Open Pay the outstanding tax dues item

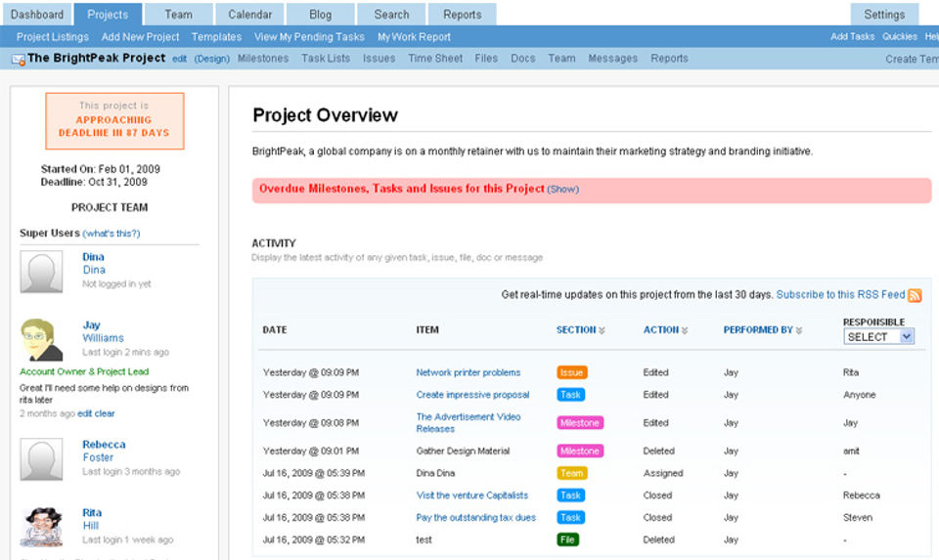(x=476, y=518)
